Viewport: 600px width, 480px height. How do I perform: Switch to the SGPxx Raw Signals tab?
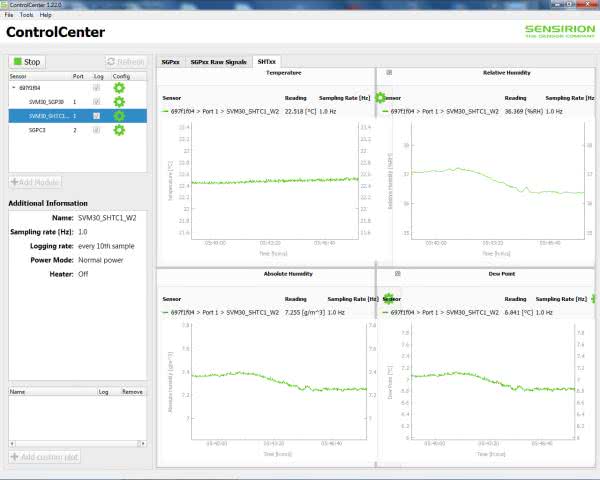click(x=218, y=62)
